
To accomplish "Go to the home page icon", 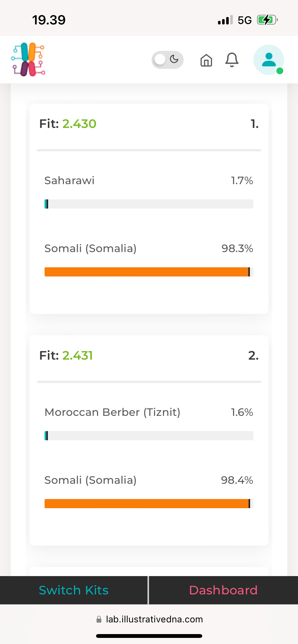I will point(206,60).
